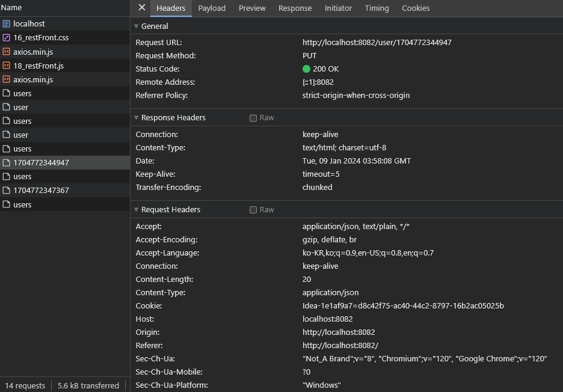Click the Sec-Ch-Ua-Platform value "Windows"
563x392 pixels.
tap(321, 385)
